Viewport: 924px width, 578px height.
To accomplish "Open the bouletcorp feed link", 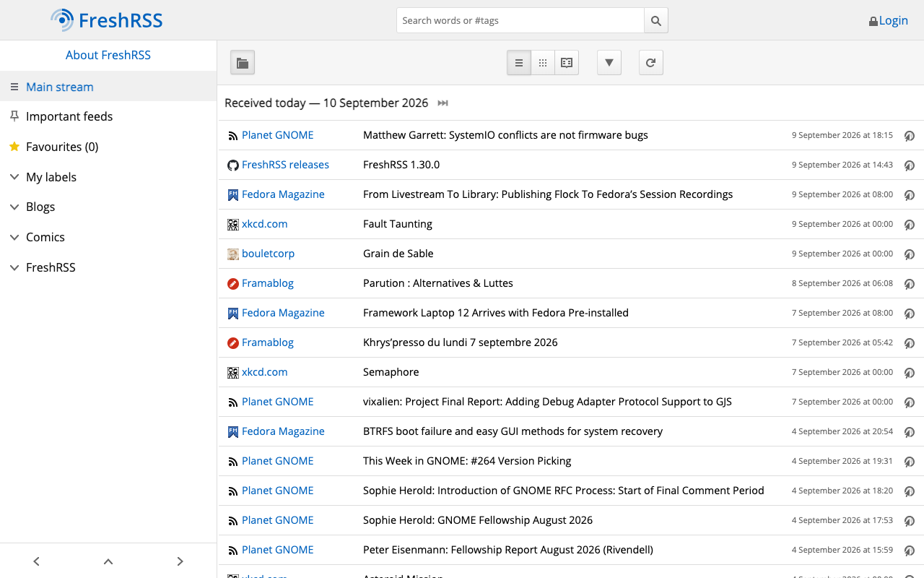I will 268,254.
